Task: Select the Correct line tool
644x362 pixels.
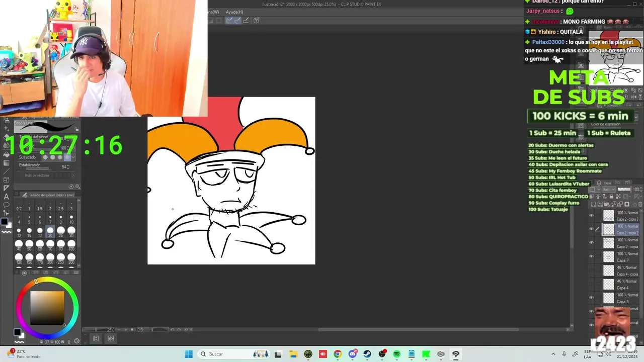Action: [6, 213]
